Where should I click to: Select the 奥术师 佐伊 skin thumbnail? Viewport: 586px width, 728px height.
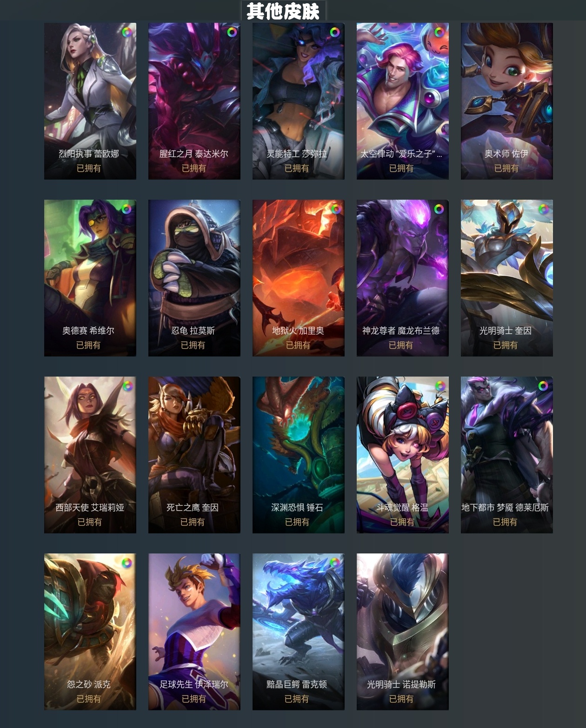point(507,101)
